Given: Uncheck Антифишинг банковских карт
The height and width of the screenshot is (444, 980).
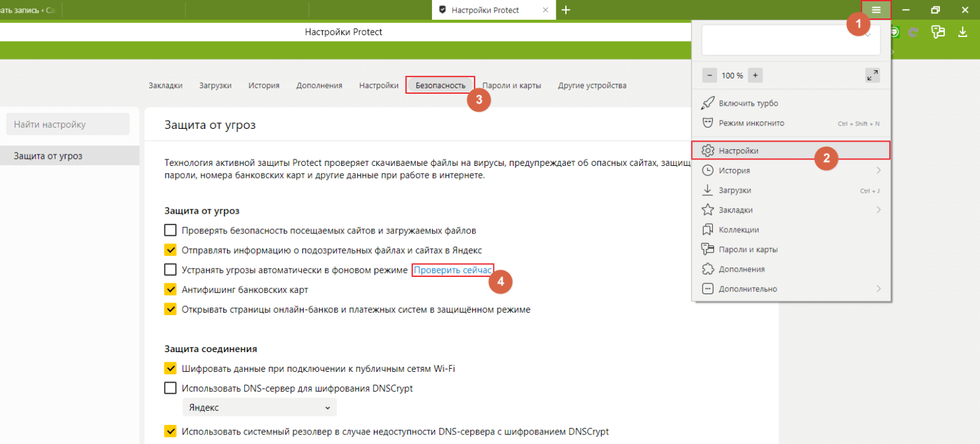Looking at the screenshot, I should pos(170,290).
